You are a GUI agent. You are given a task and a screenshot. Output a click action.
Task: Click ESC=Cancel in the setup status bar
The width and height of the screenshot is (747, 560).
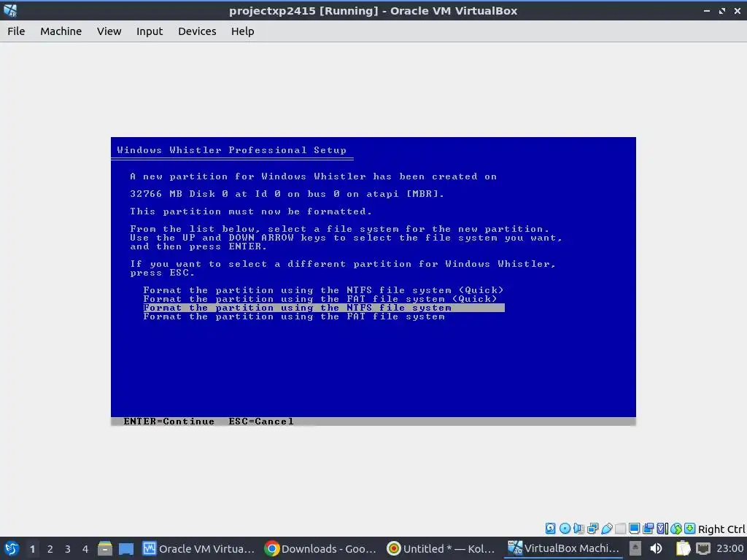(261, 421)
